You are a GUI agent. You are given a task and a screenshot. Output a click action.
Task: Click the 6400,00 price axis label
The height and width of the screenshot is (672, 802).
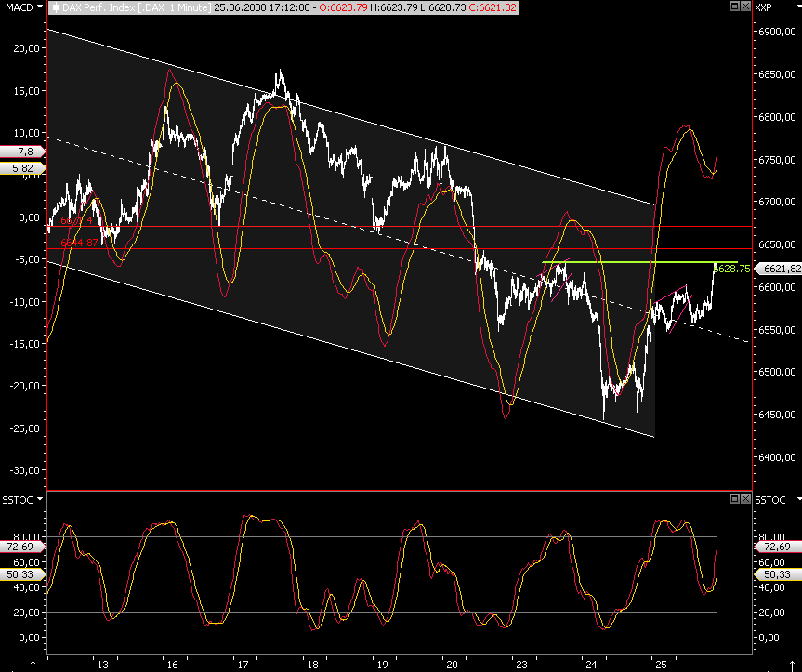[778, 457]
